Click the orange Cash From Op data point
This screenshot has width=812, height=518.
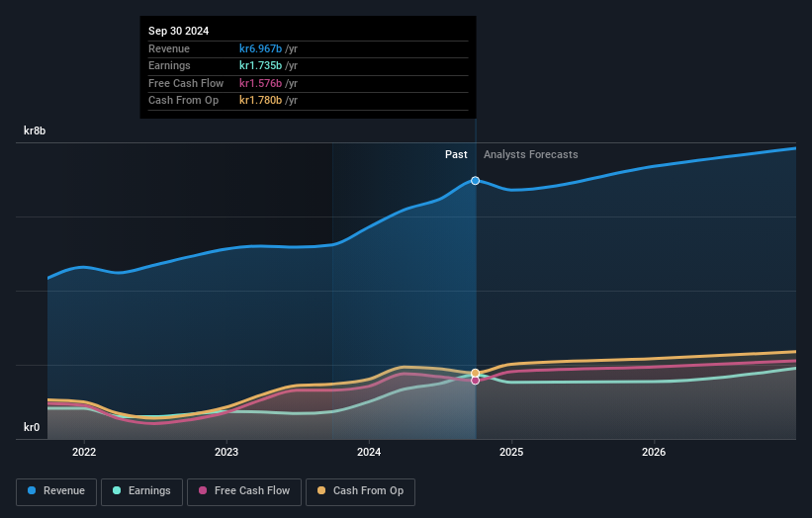pyautogui.click(x=475, y=373)
